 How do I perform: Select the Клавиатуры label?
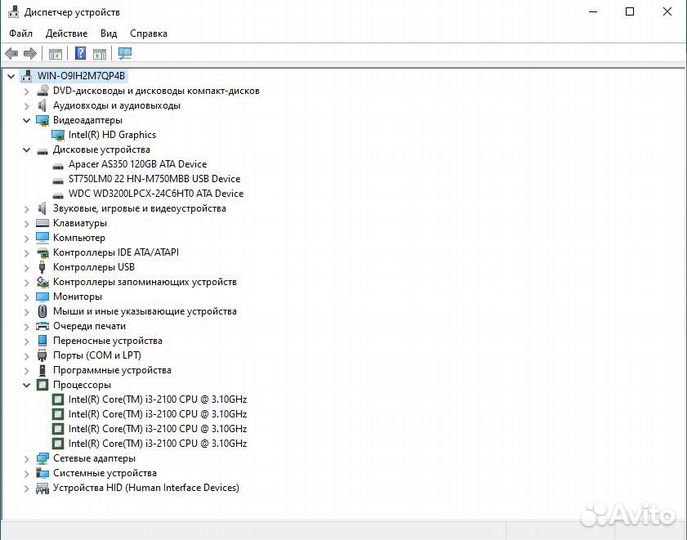pos(80,223)
